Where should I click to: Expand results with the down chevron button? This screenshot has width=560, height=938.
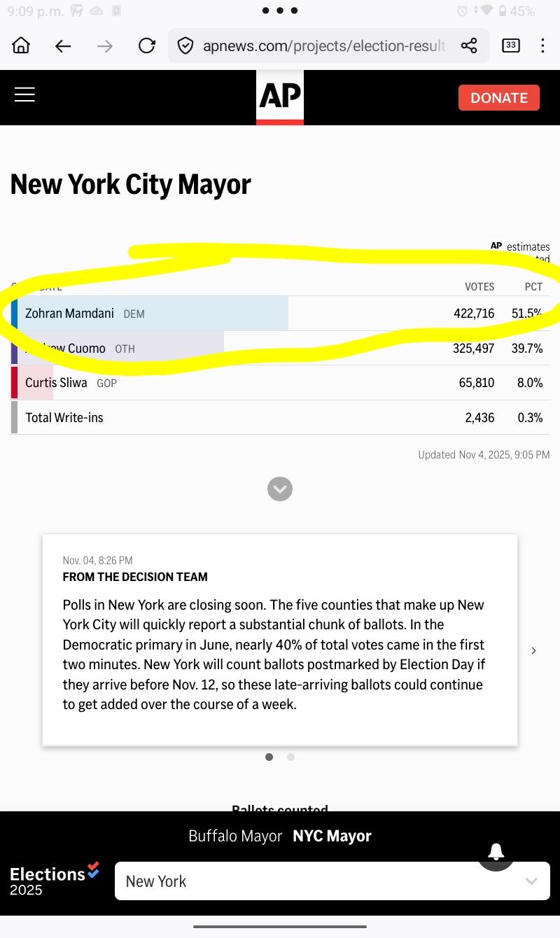(280, 489)
